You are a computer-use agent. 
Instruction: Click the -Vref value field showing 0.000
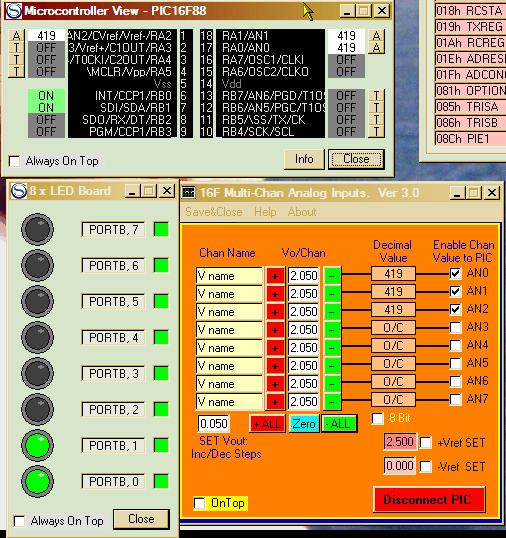click(400, 466)
